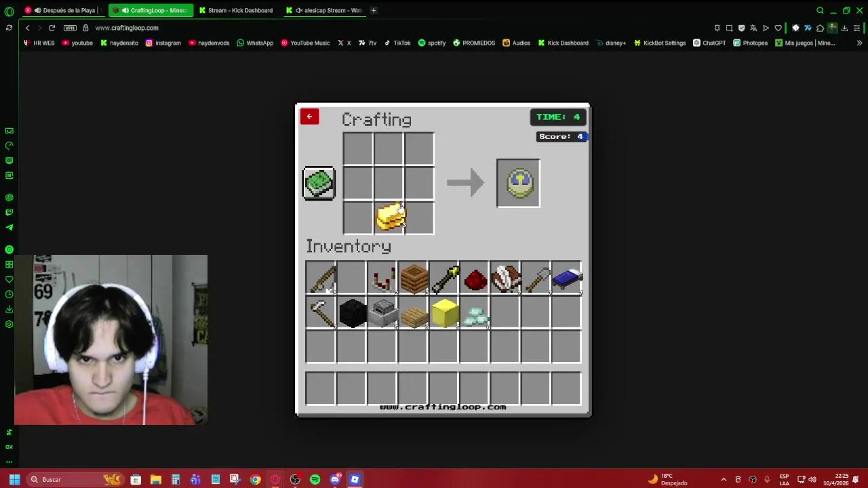Screen dimensions: 868x488
Task: Open the green recipe book
Action: (319, 183)
